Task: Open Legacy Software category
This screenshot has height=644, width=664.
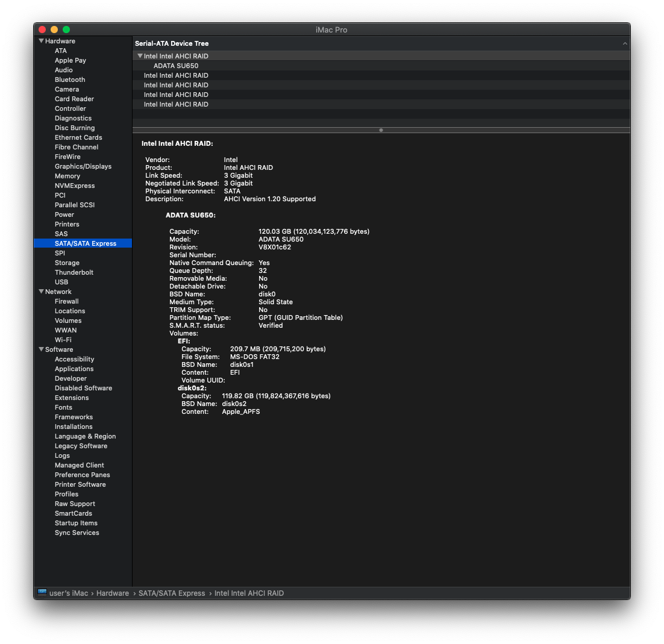Action: click(x=81, y=446)
